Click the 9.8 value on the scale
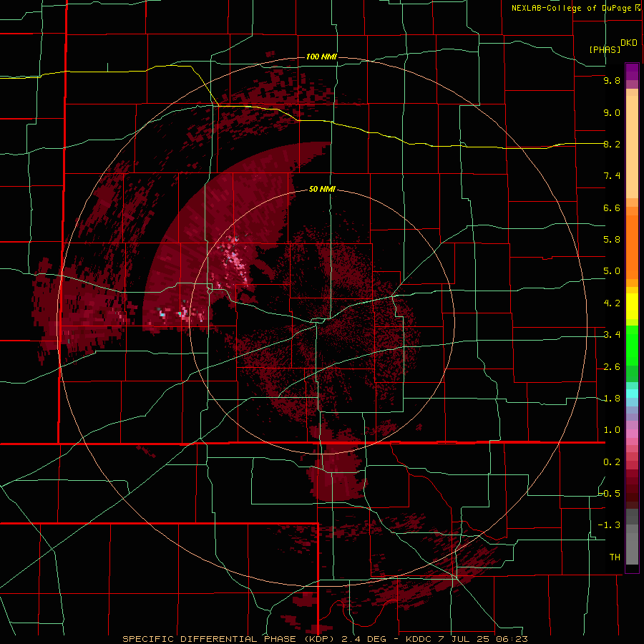 [612, 81]
